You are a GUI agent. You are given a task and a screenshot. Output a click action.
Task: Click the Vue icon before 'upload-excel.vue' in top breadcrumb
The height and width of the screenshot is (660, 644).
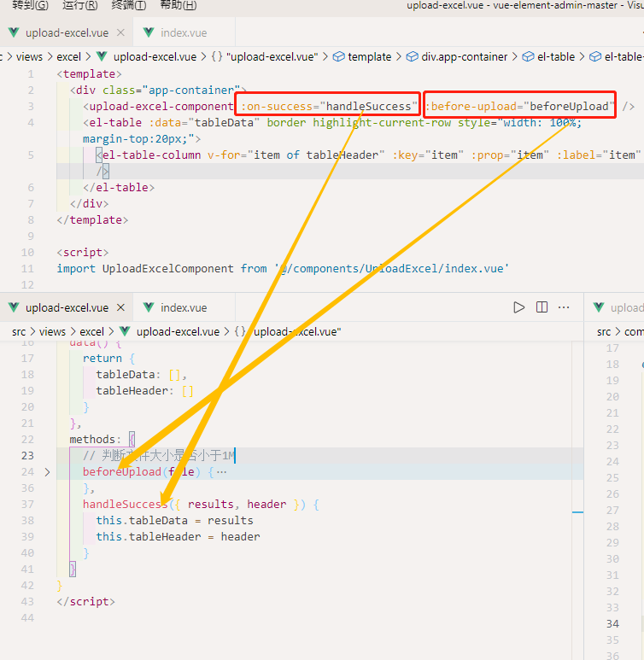pyautogui.click(x=102, y=56)
